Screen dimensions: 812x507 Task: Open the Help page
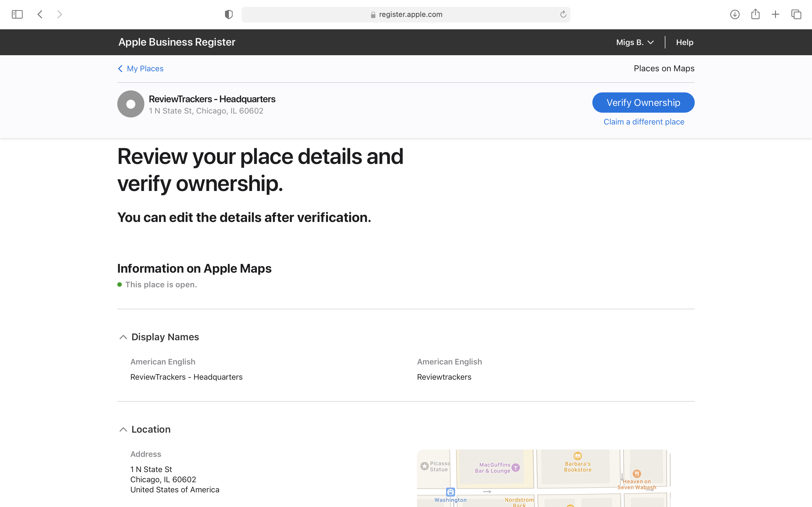tap(685, 42)
